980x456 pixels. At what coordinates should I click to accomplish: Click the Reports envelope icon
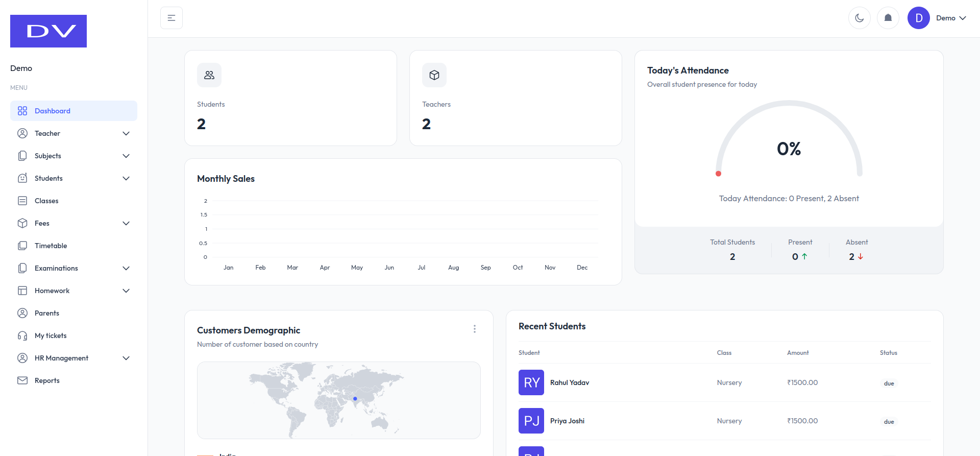click(22, 380)
